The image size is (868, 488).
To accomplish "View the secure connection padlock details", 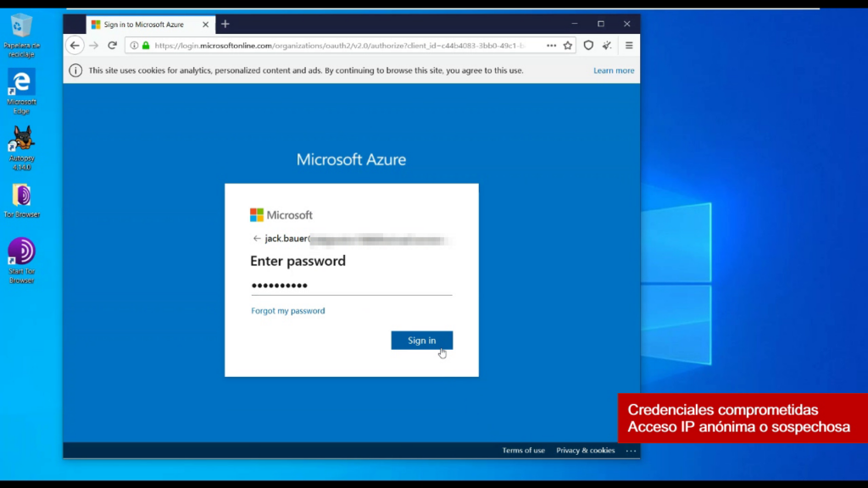I will (146, 46).
